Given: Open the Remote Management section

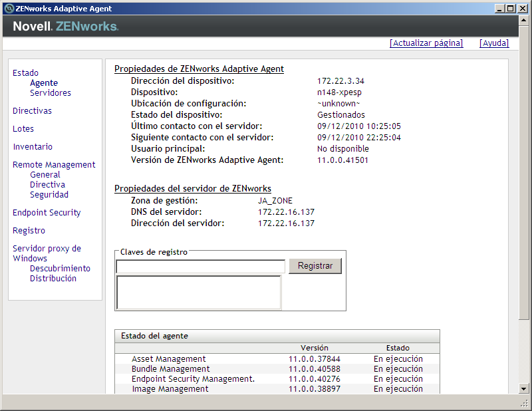Looking at the screenshot, I should click(x=54, y=165).
